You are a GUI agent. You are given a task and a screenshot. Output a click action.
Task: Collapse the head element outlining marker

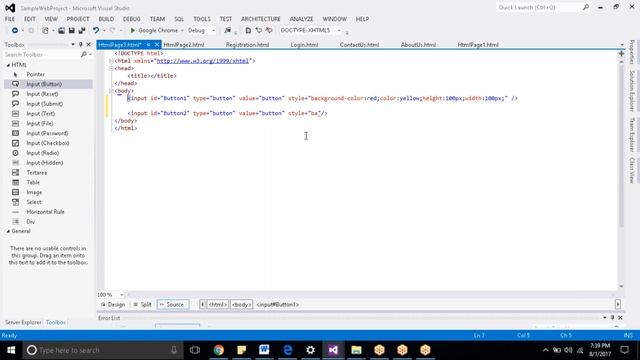coord(111,69)
